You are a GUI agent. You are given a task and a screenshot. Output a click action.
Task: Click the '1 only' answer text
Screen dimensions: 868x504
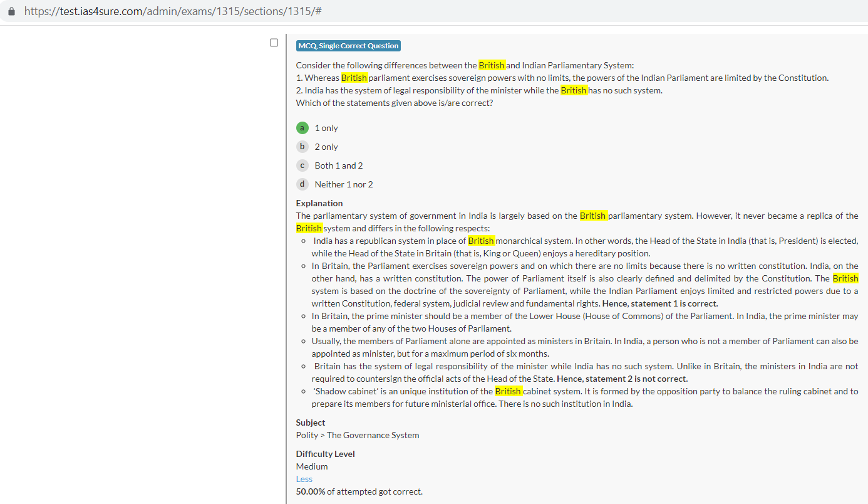pos(326,128)
